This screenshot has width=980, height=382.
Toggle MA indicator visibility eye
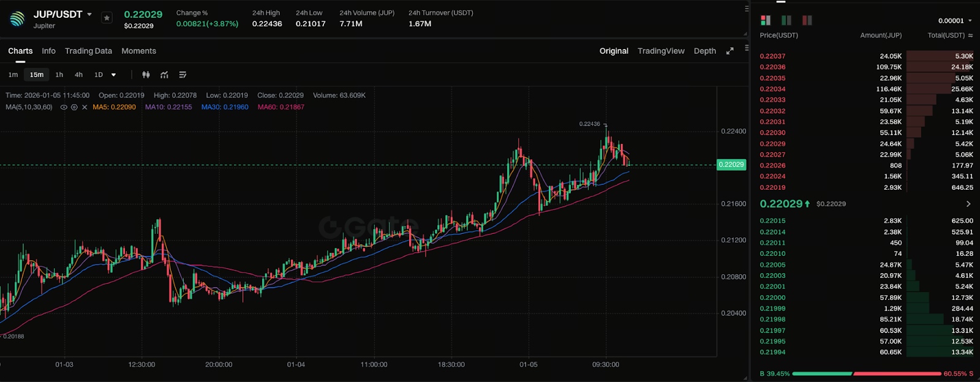coord(64,107)
